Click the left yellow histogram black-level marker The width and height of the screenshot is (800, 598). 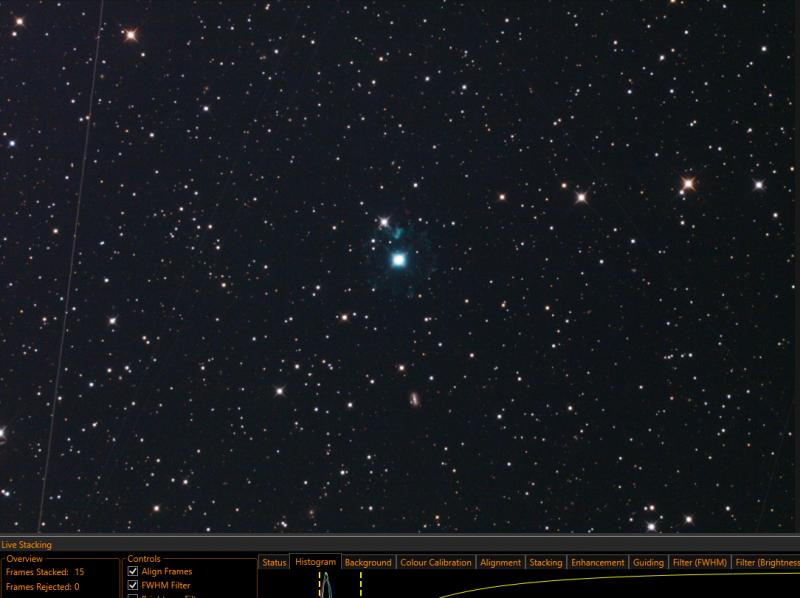click(x=319, y=585)
